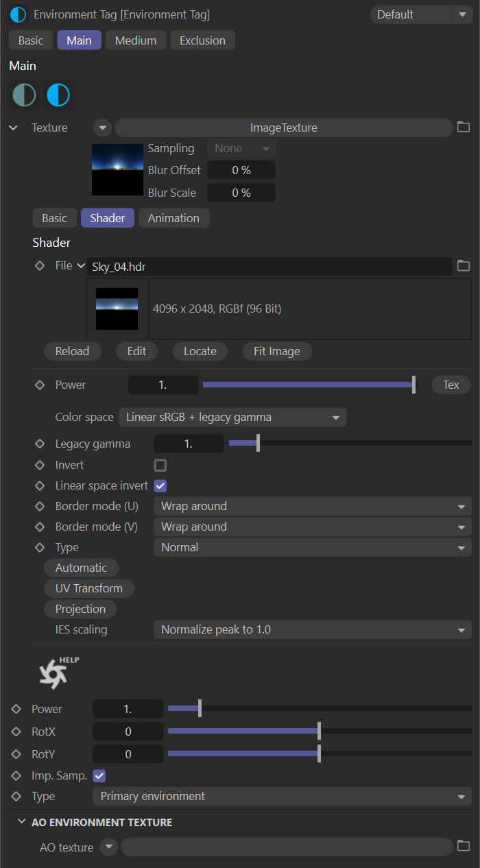Enable the Invert checkbox

160,466
